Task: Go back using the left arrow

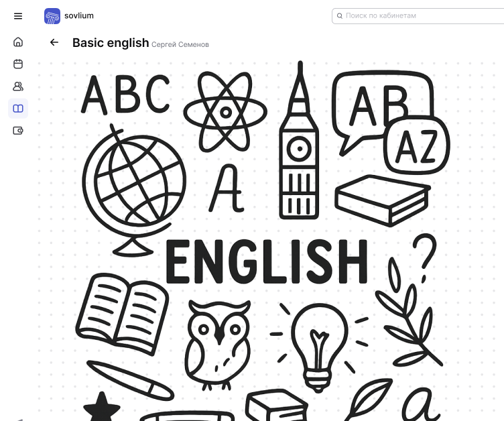Action: point(54,42)
